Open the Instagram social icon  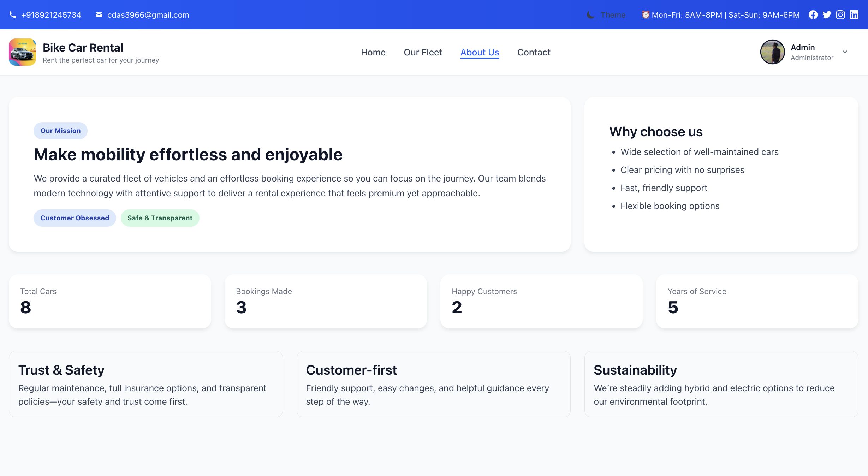pyautogui.click(x=840, y=15)
